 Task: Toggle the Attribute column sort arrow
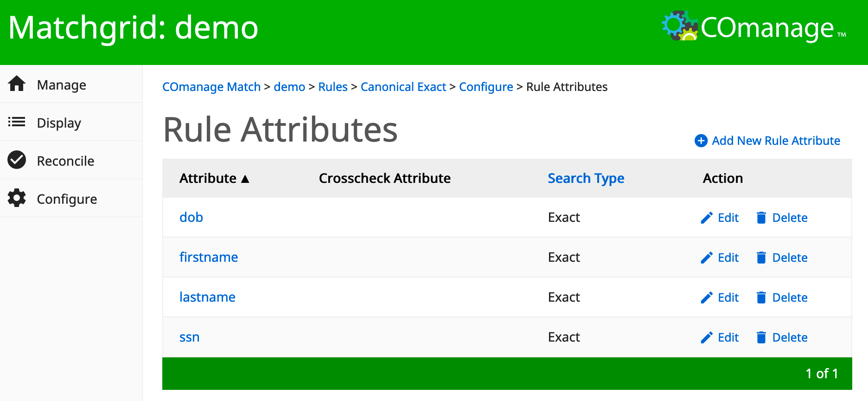(245, 179)
